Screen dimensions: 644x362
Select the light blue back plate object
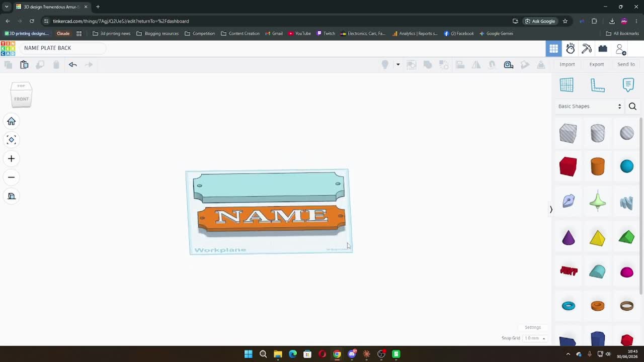pyautogui.click(x=268, y=187)
